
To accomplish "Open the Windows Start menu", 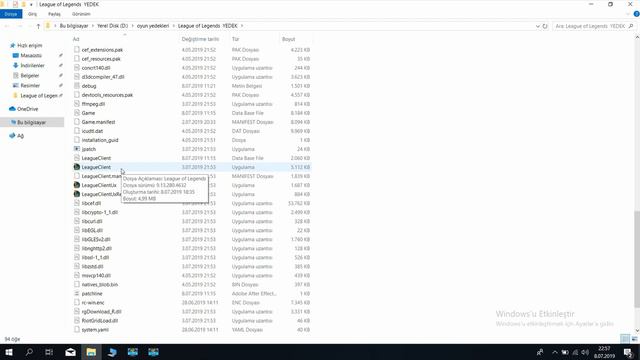I will (x=9, y=352).
